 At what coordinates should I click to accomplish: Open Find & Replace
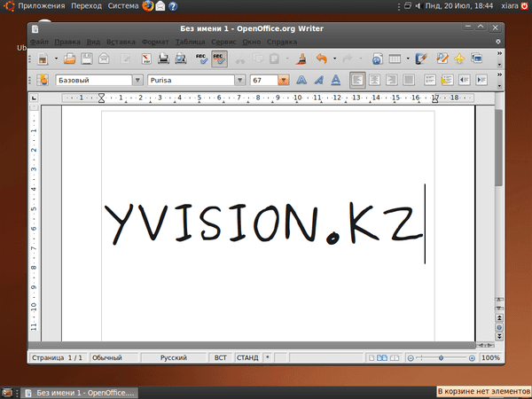[442, 59]
